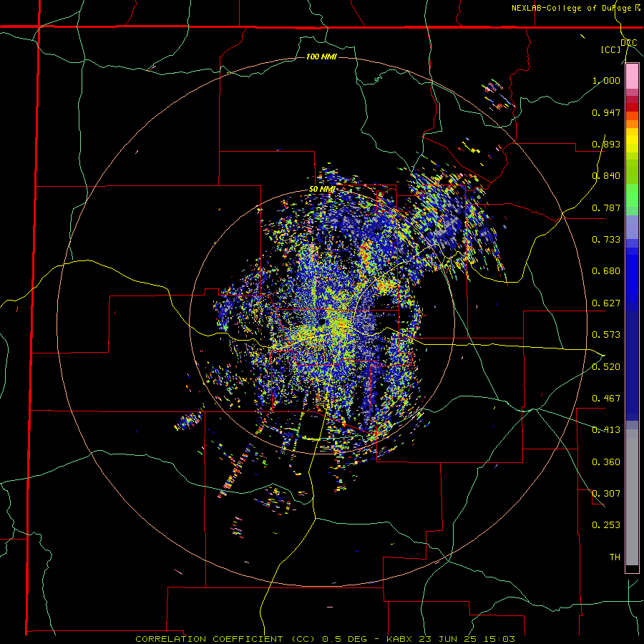Click the [CC] legend unit label
The image size is (644, 644).
click(611, 50)
